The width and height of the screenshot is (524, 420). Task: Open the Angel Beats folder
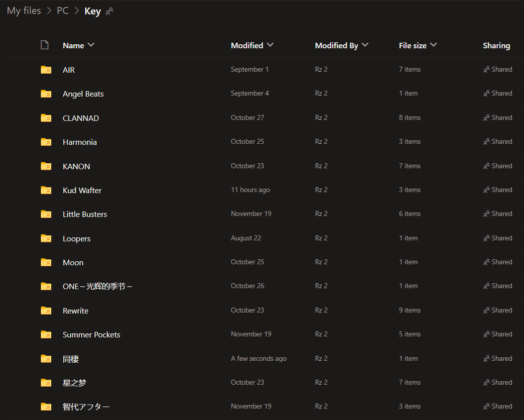coord(83,94)
